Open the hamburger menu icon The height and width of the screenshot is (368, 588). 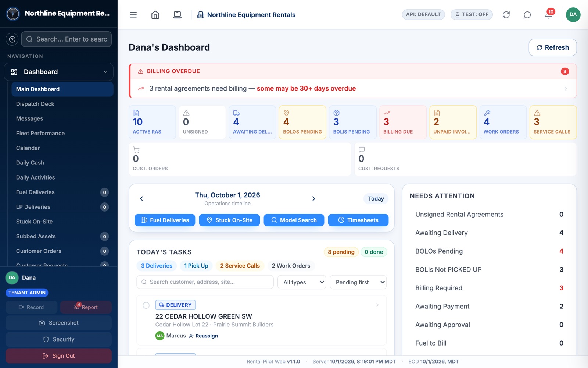tap(133, 15)
